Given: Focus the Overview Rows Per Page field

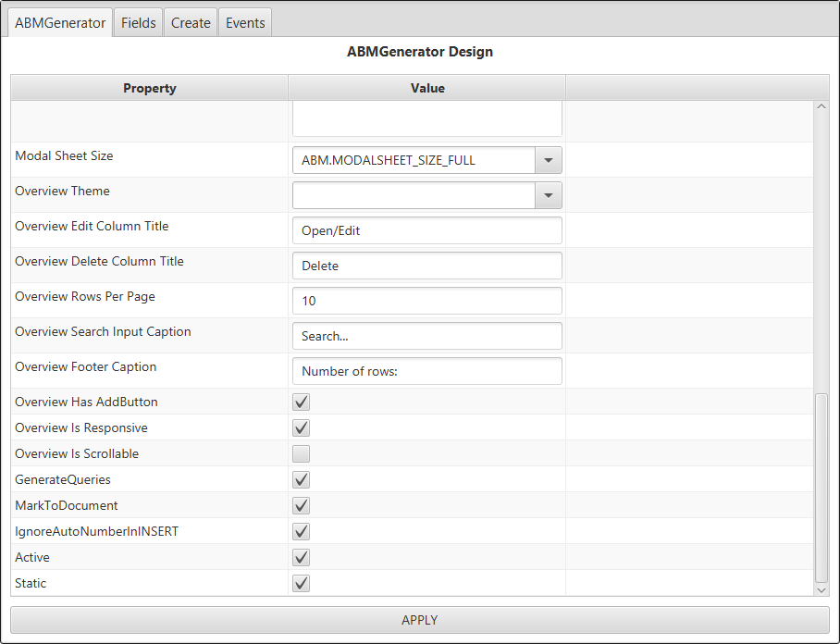Looking at the screenshot, I should tap(426, 301).
